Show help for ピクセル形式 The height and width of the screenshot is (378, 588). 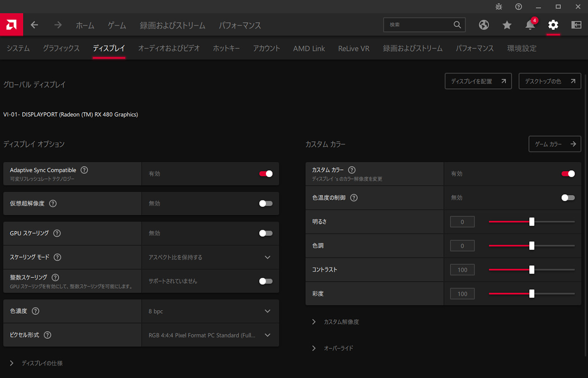tap(47, 335)
